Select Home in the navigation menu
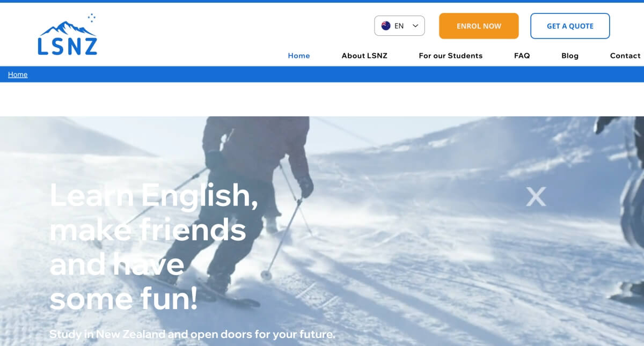 [299, 56]
